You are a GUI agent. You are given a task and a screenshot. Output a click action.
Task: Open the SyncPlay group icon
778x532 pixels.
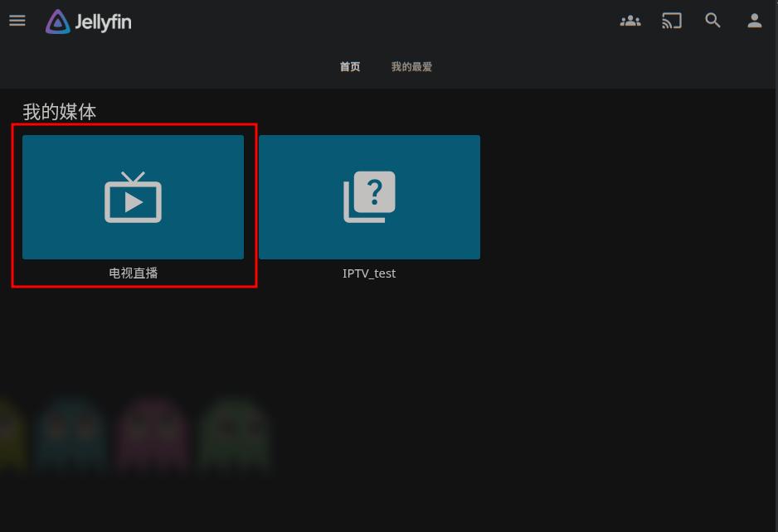tap(630, 21)
